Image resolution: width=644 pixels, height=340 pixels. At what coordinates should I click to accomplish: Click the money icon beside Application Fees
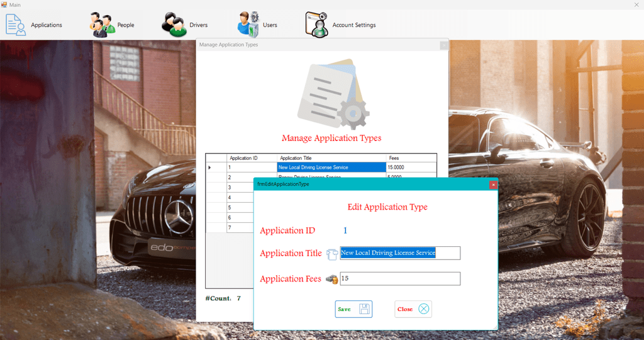[x=332, y=279]
